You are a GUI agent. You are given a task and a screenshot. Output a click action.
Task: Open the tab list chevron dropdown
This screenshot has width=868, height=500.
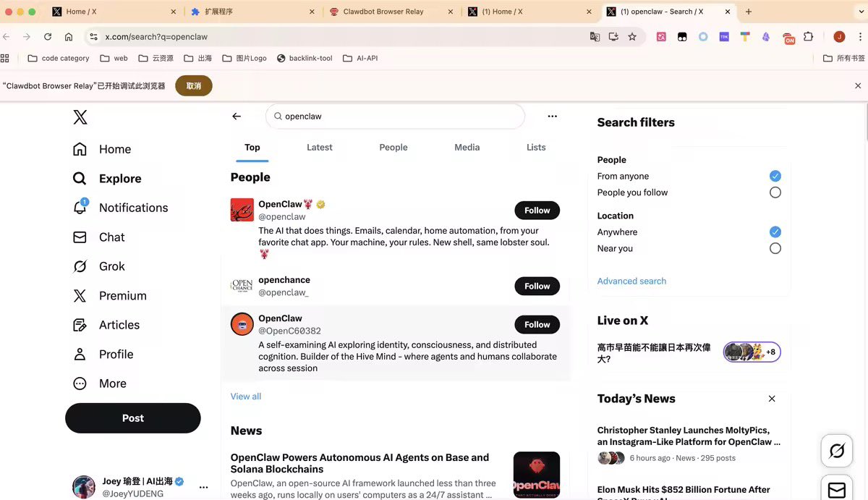[859, 12]
